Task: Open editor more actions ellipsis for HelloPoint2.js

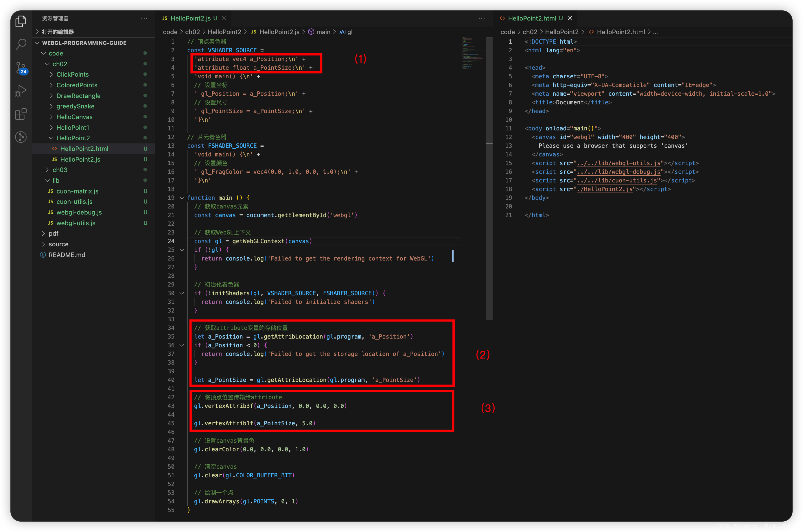Action: pos(481,18)
